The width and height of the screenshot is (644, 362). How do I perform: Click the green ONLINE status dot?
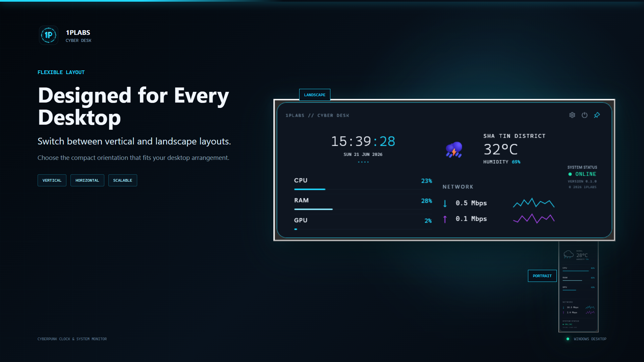coord(570,174)
